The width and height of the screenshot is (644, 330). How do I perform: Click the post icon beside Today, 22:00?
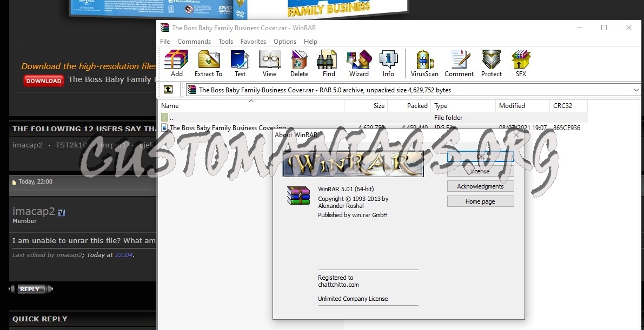click(15, 182)
